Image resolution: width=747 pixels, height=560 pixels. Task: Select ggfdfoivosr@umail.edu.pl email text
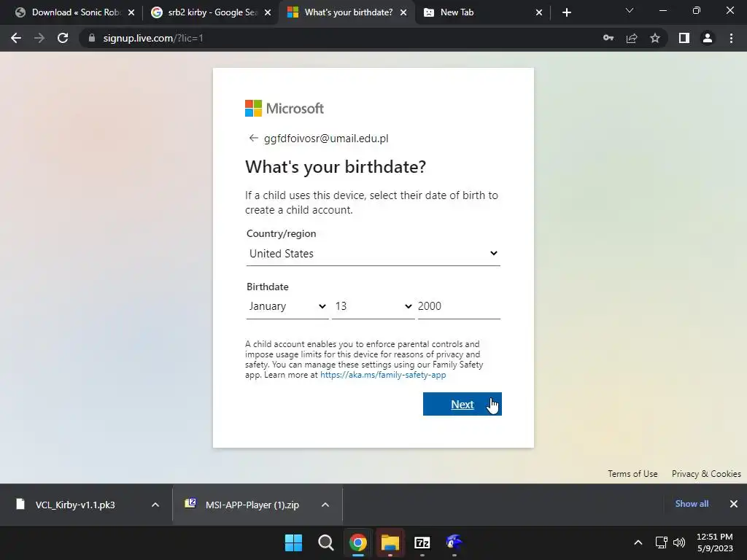326,138
